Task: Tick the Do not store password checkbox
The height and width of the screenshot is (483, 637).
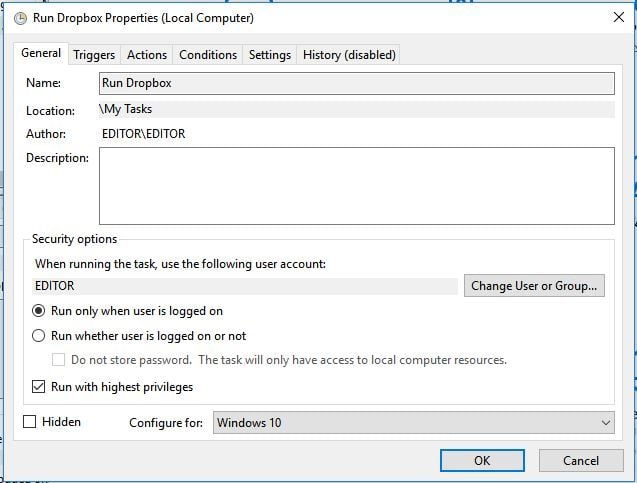Action: [x=59, y=360]
